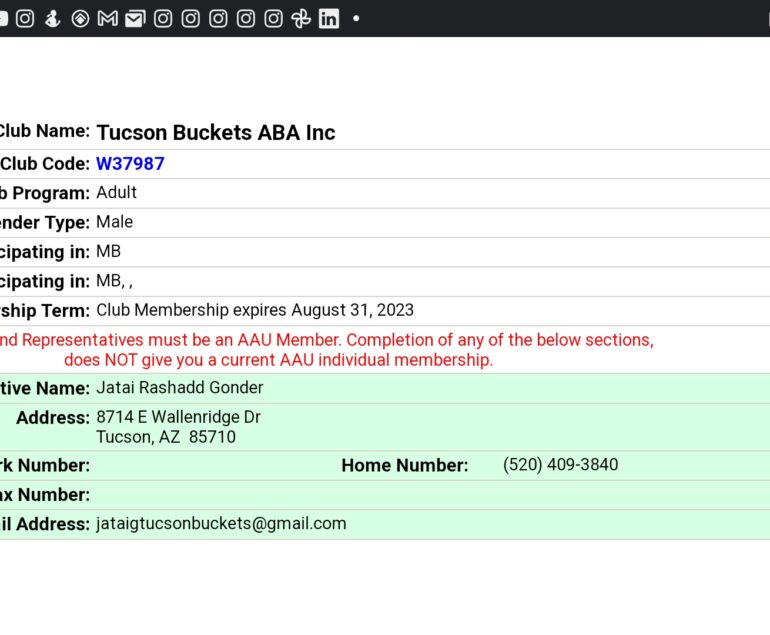770x635 pixels.
Task: Tap the diamond-in-circle notification icon
Action: (x=80, y=19)
